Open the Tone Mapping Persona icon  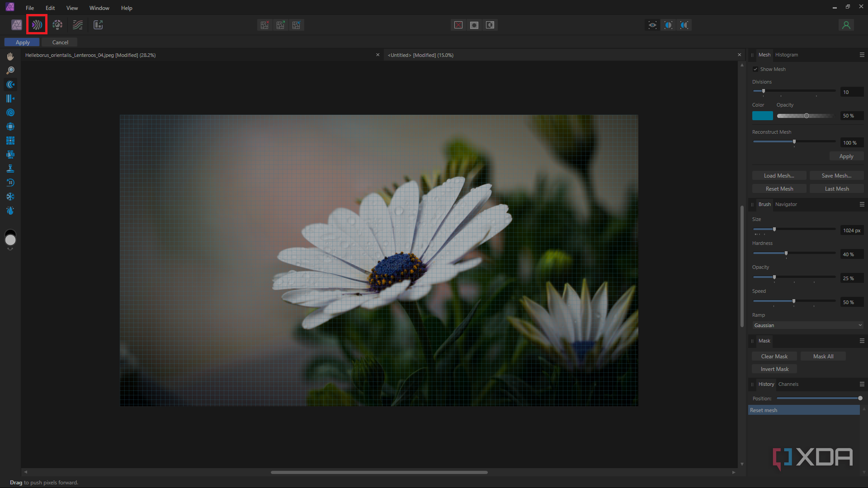coord(78,25)
